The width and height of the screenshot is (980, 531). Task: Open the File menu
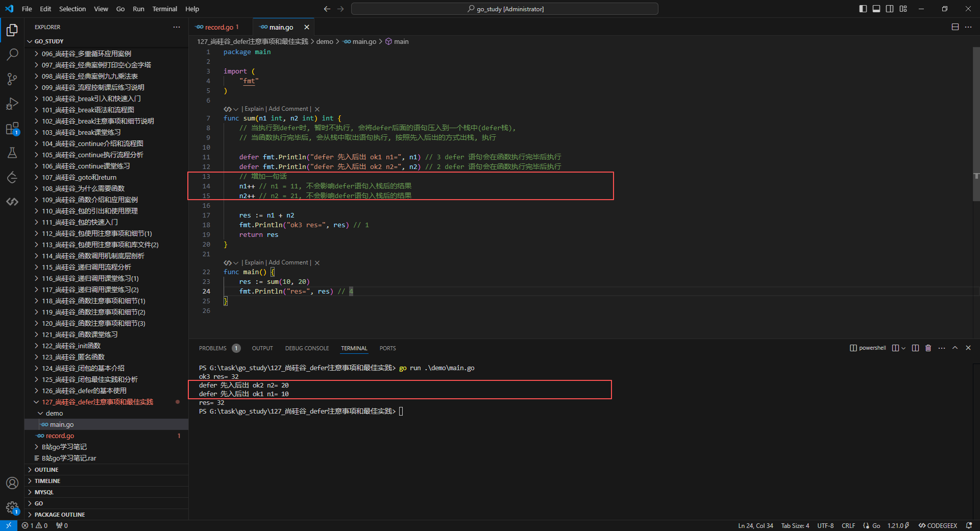pyautogui.click(x=27, y=9)
